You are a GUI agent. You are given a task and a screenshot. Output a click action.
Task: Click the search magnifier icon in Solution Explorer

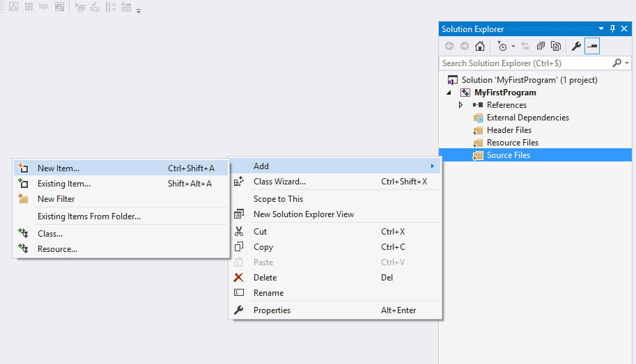click(x=616, y=63)
